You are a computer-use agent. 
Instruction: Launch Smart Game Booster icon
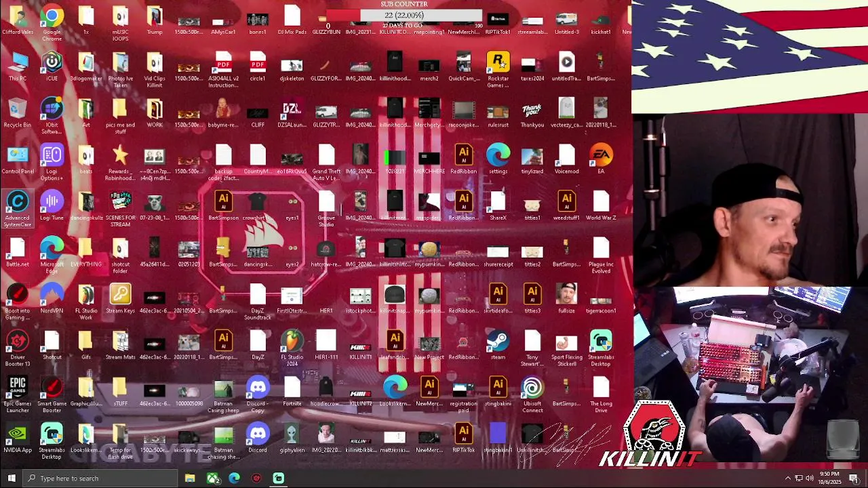(x=52, y=395)
